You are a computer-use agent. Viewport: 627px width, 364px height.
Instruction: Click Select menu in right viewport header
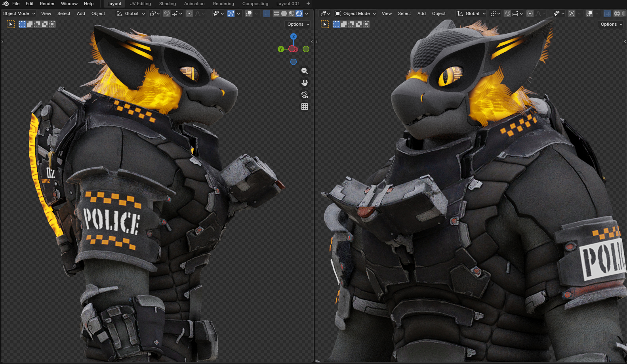(404, 13)
